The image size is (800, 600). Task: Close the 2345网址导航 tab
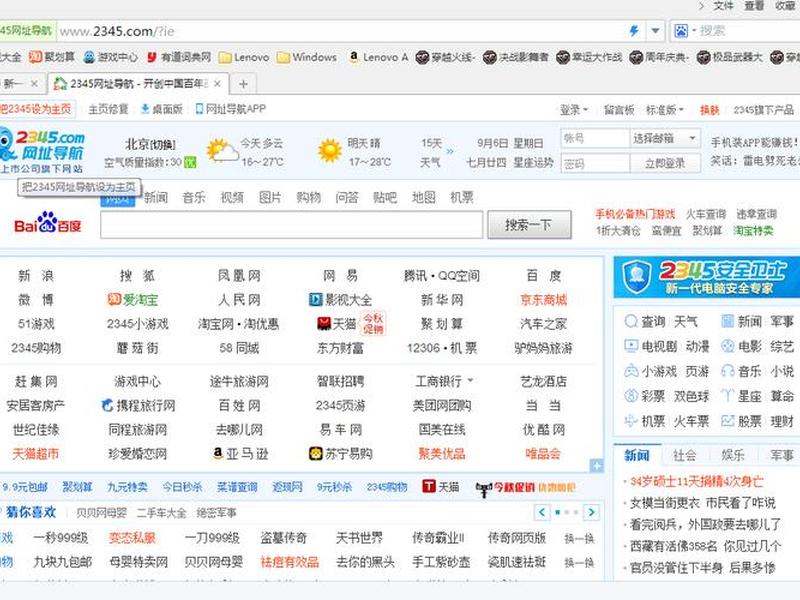click(x=217, y=83)
